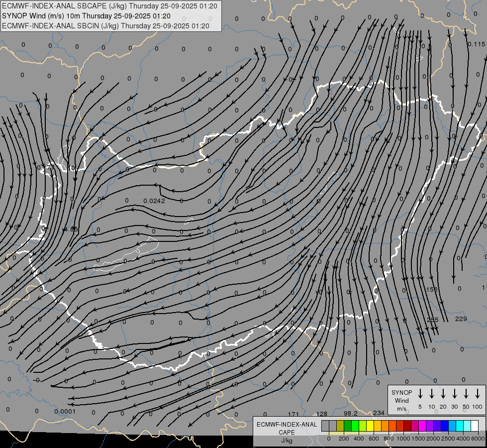
Task: Pick the dark green CAPE legend swatch
Action: click(348, 426)
